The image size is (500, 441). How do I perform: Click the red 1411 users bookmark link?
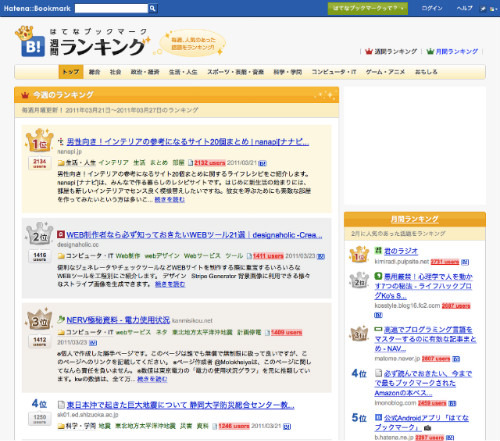coord(268,256)
